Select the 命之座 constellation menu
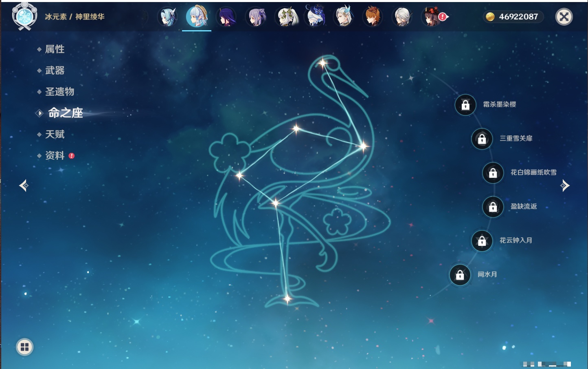This screenshot has height=369, width=588. click(66, 113)
